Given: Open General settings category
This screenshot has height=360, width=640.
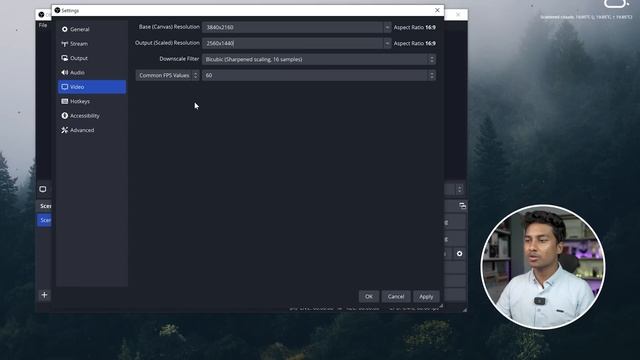Looking at the screenshot, I should [92, 29].
